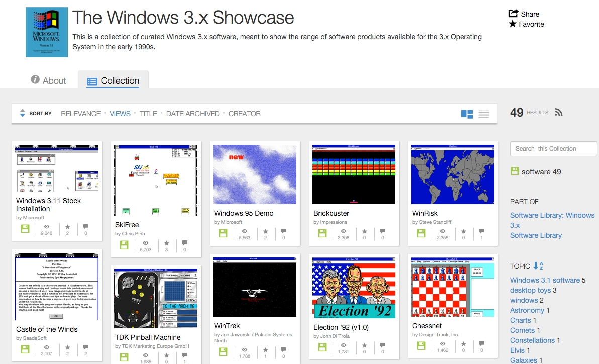
Task: Click Election '92 views eye icon
Action: [343, 345]
